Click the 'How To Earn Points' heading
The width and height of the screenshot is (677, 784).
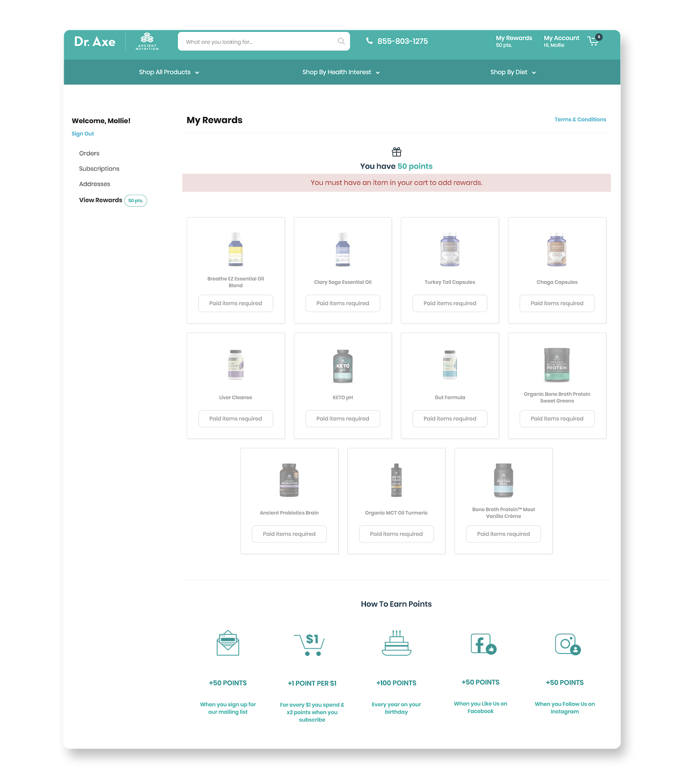(x=396, y=604)
